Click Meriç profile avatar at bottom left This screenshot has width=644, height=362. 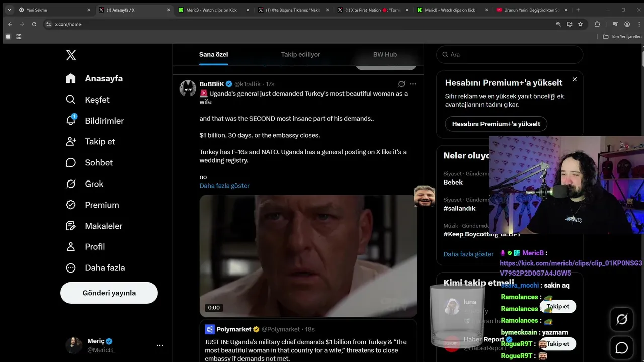point(73,345)
